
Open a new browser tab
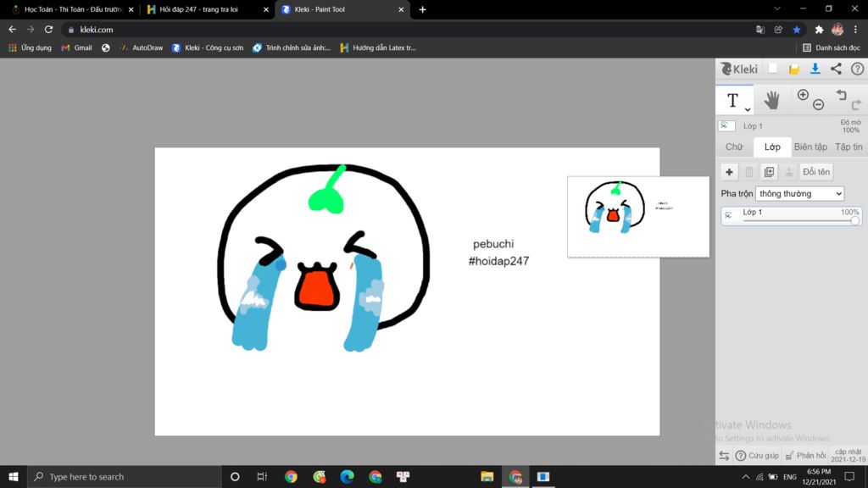(x=422, y=9)
